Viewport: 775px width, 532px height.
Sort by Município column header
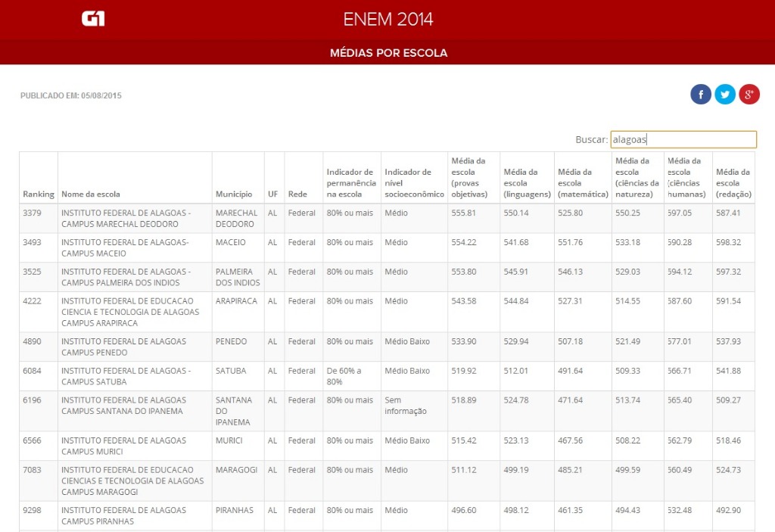(x=234, y=194)
